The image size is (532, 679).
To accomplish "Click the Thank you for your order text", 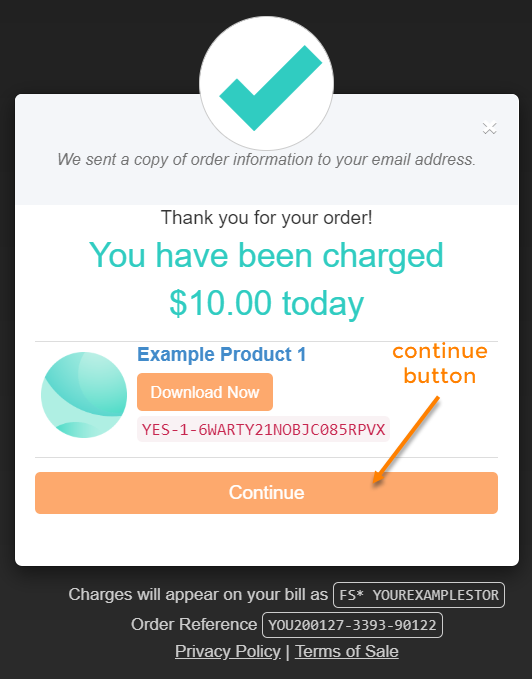I will pyautogui.click(x=267, y=217).
